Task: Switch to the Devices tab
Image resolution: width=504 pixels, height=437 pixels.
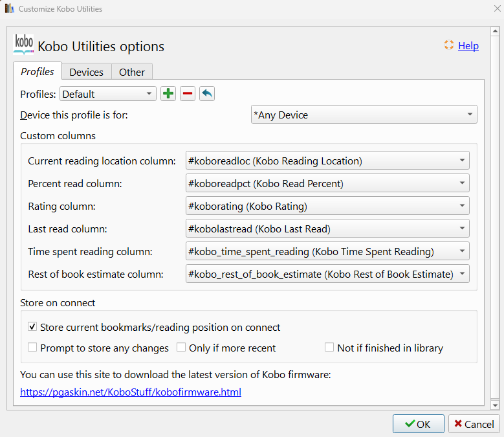Action: click(x=86, y=72)
